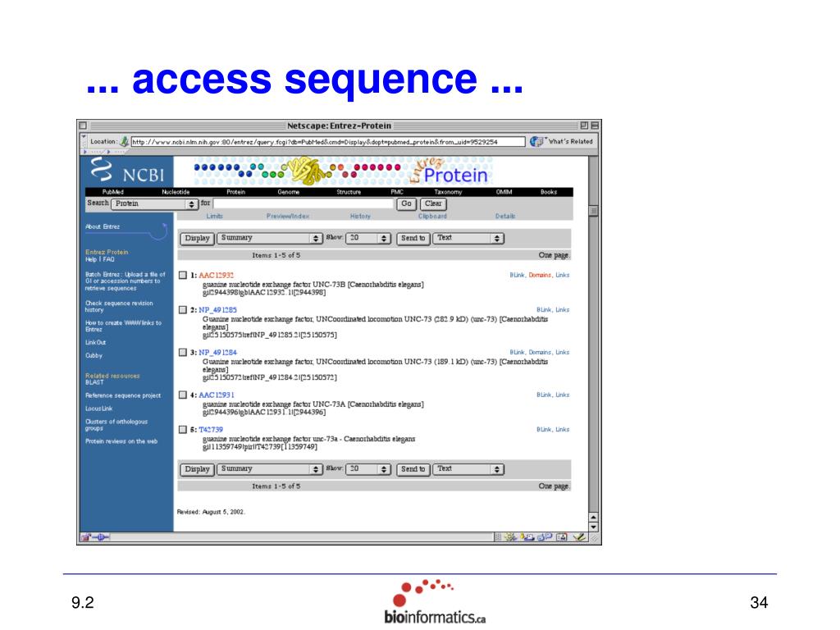Open the Mail inbox icon in component bar
Image resolution: width=840 pixels, height=630 pixels.
pos(527,536)
